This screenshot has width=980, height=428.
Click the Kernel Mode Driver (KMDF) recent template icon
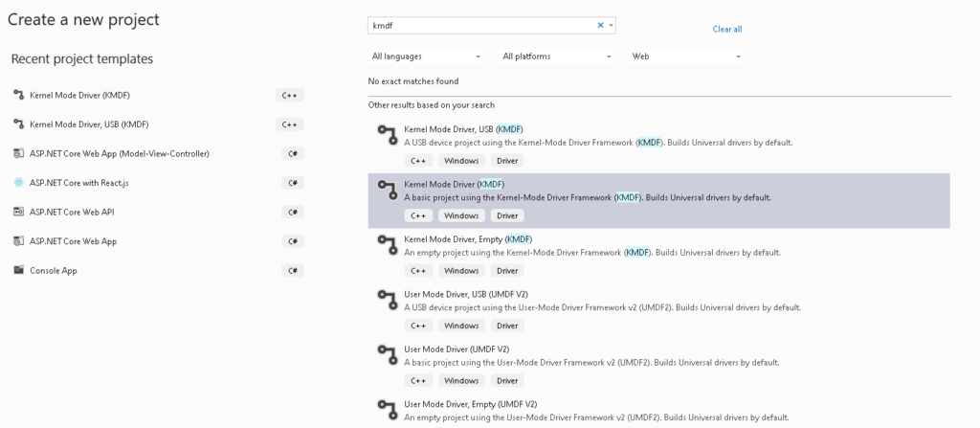click(x=18, y=95)
